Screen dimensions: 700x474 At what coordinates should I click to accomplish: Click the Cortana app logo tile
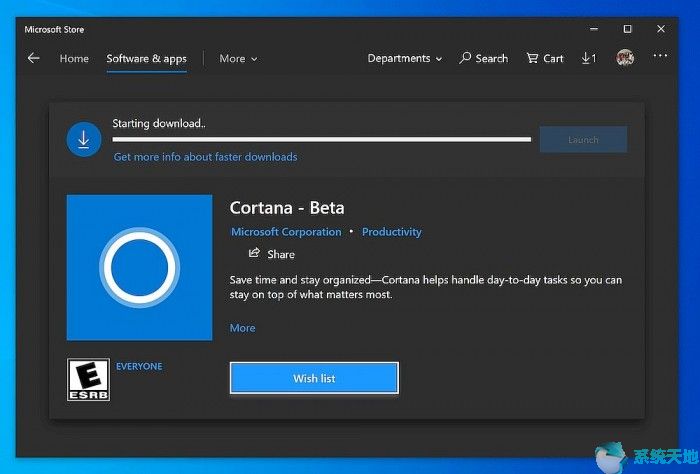click(x=139, y=267)
